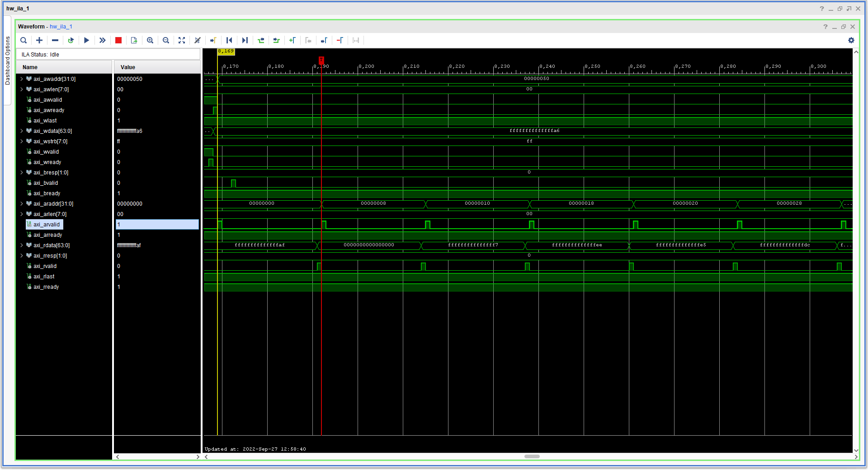868x470 pixels.
Task: Click the waveform scroll-right arrow
Action: tap(856, 456)
